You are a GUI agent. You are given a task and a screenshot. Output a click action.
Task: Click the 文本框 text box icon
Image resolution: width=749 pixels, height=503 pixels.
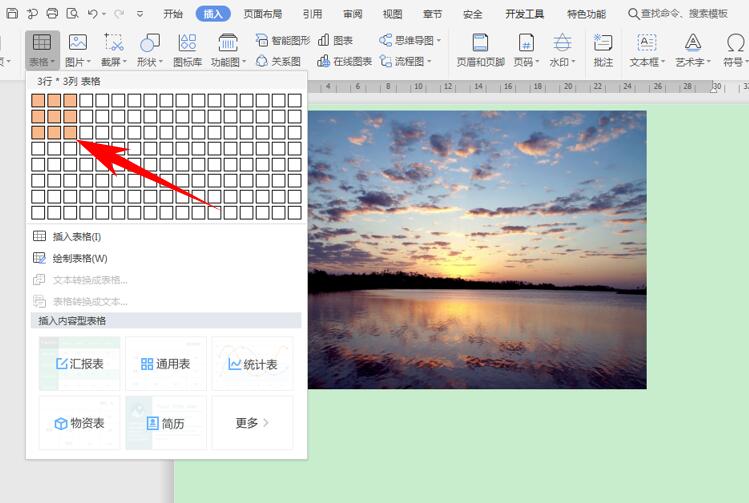(x=646, y=43)
